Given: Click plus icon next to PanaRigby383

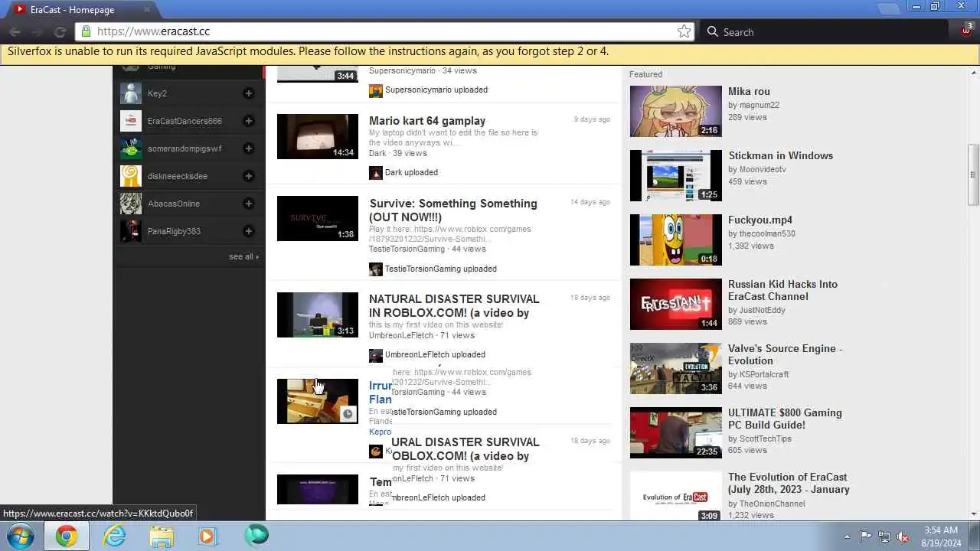Looking at the screenshot, I should tap(248, 231).
